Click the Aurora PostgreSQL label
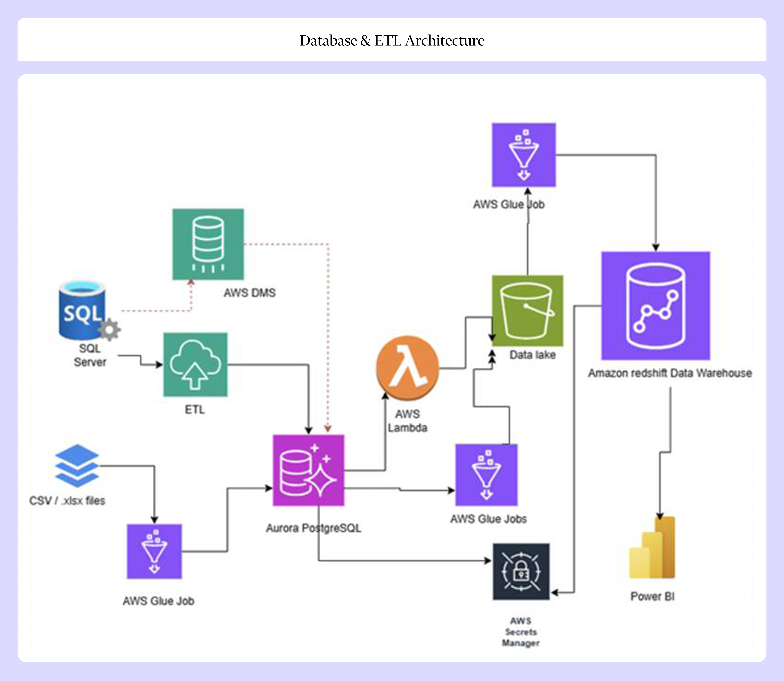784x681 pixels. tap(314, 528)
